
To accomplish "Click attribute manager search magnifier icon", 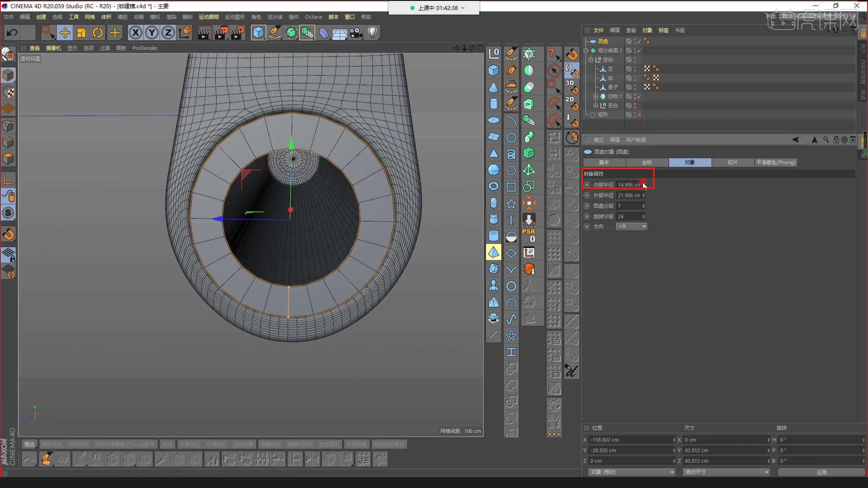I will 826,140.
